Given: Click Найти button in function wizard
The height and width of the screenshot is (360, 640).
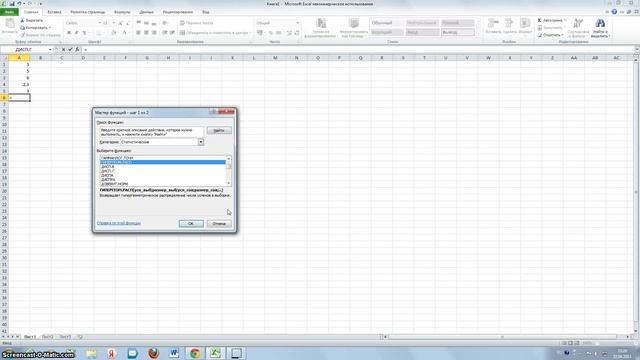Looking at the screenshot, I should click(219, 131).
